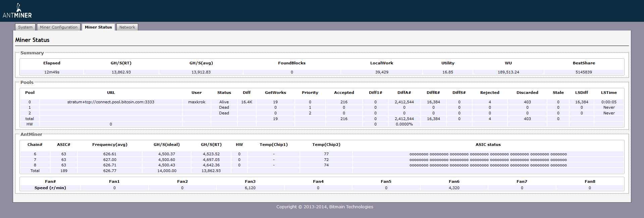Viewport: 644px width, 218px height.
Task: Select the total ASIC count 189
Action: click(64, 171)
